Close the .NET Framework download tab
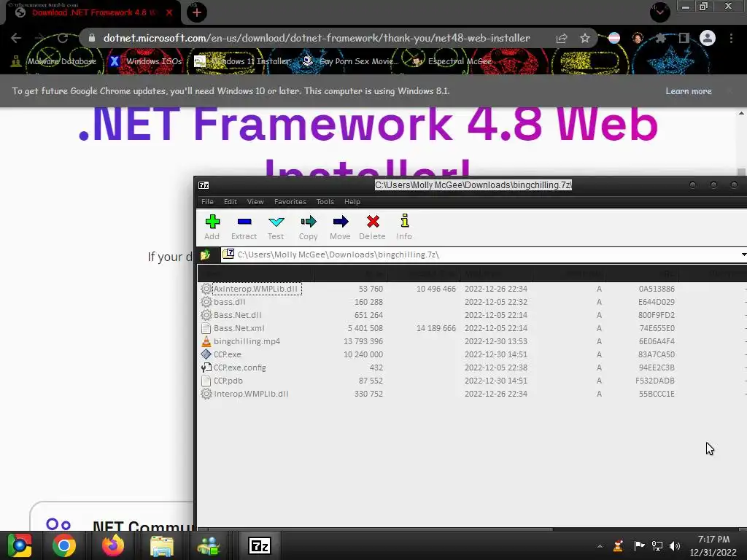Screen dimensions: 747x560 [169, 13]
